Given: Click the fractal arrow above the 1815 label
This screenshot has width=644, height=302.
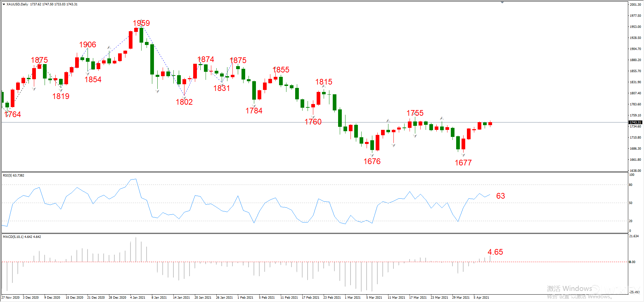Looking at the screenshot, I should point(324,86).
